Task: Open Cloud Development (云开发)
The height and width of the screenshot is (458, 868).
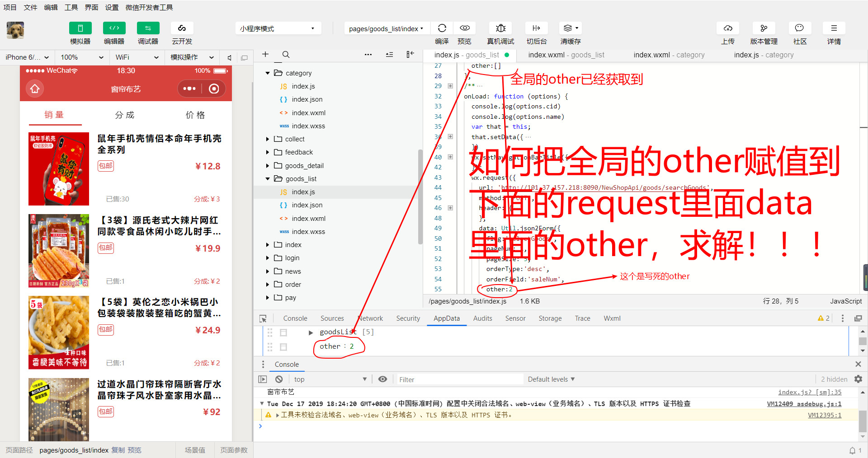Action: coord(182,28)
